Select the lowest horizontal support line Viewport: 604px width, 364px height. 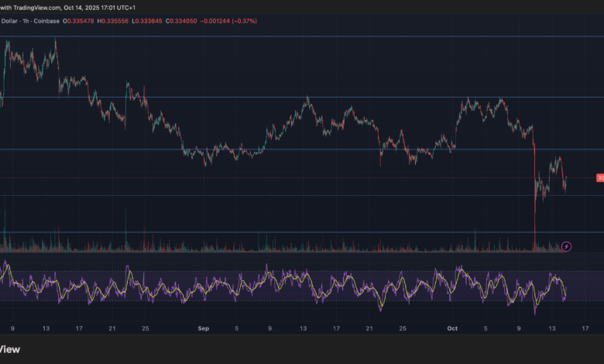[310, 232]
